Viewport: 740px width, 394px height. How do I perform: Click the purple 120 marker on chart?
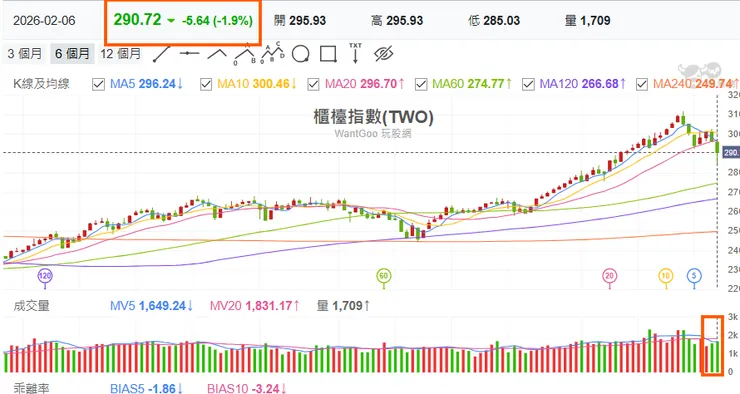[x=45, y=277]
